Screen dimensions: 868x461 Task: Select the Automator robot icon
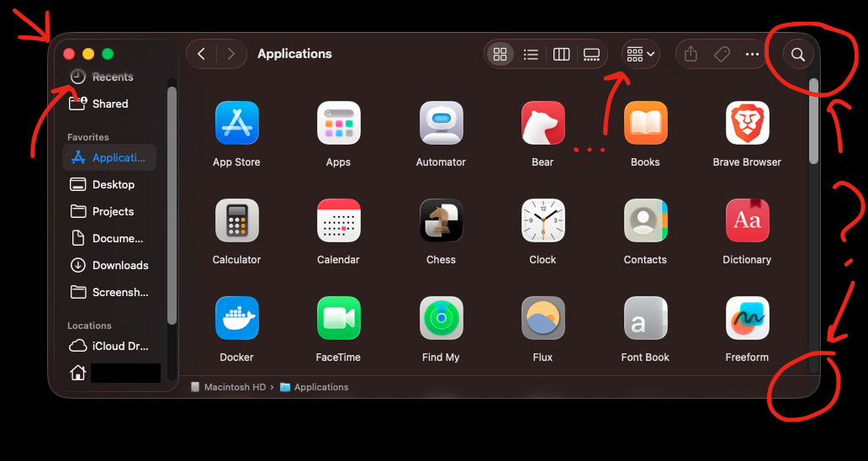tap(442, 123)
